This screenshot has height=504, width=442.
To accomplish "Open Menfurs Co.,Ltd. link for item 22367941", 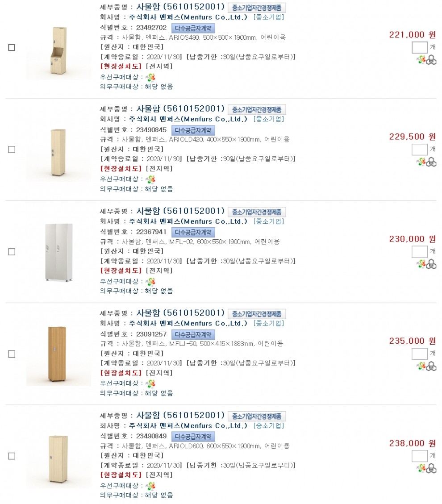I will pyautogui.click(x=188, y=221).
